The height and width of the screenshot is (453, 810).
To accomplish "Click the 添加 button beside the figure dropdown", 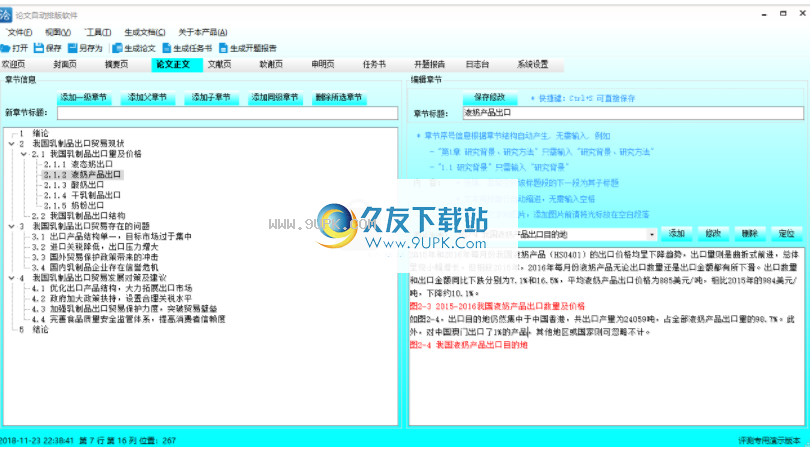I will (677, 234).
